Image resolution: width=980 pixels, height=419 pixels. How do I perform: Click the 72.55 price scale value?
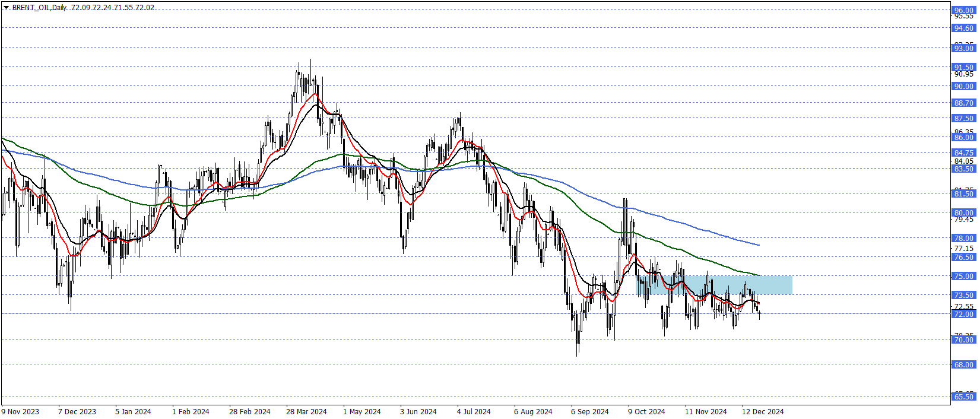click(x=963, y=306)
